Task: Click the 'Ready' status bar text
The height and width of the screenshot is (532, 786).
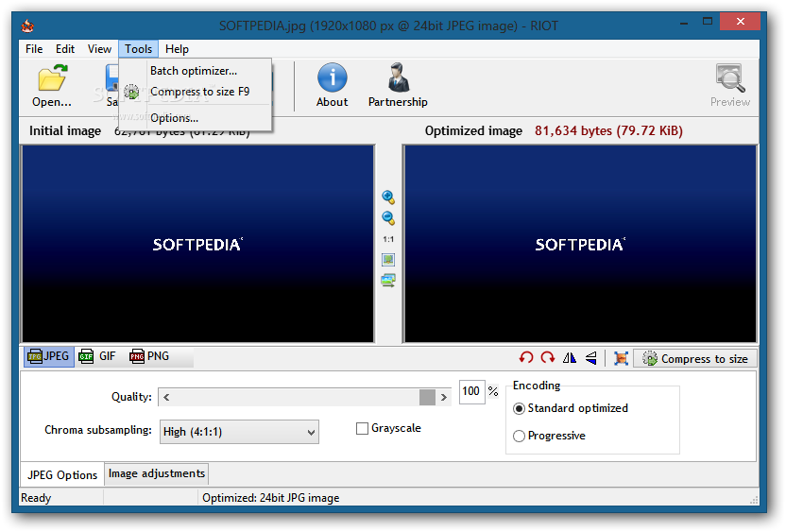Action: tap(36, 498)
